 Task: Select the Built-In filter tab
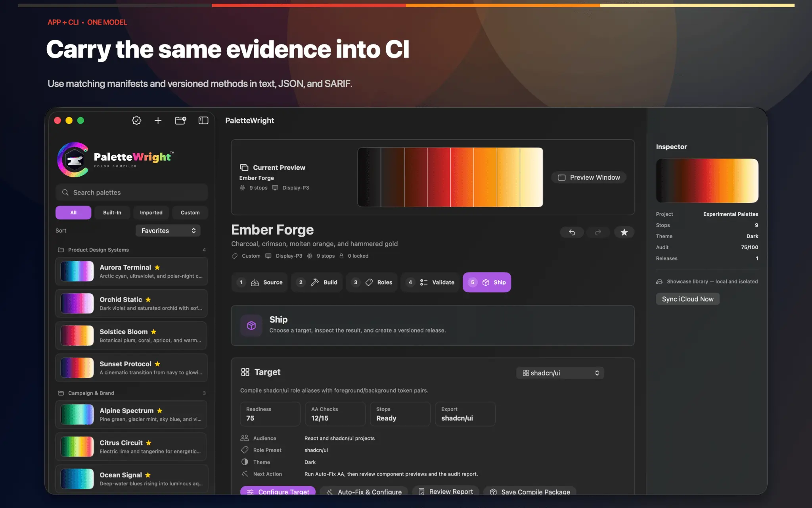[112, 213]
